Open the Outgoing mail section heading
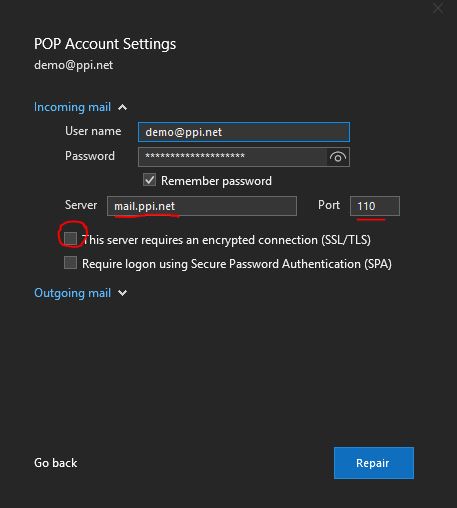This screenshot has height=508, width=457. [x=72, y=293]
